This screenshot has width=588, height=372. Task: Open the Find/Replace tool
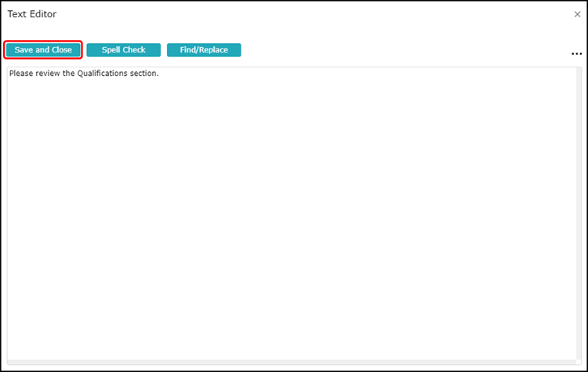pos(204,50)
